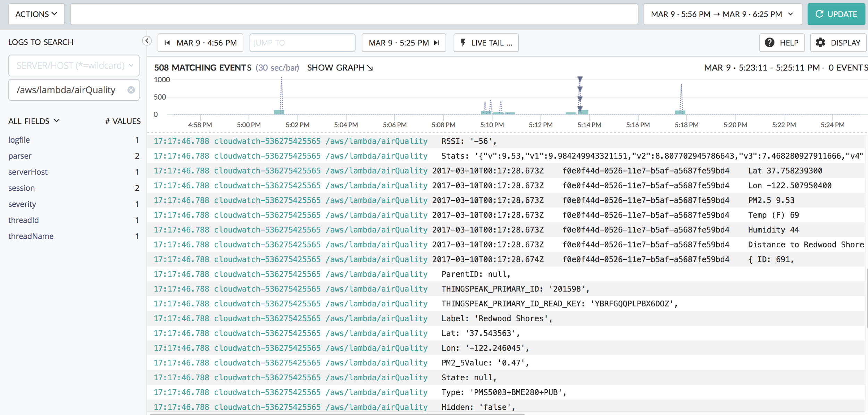Jump to the earlier MAR 9 4:56 PM page
This screenshot has height=415, width=868.
point(200,43)
